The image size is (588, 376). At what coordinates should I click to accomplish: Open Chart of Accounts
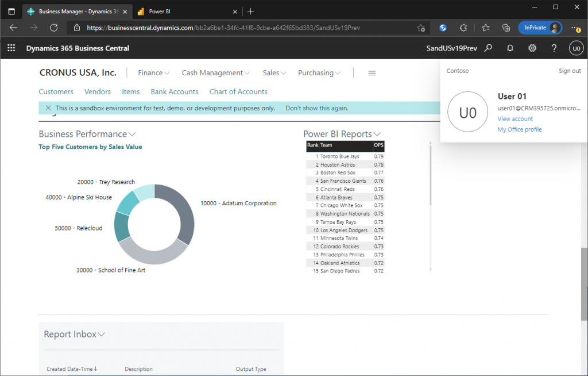[238, 91]
